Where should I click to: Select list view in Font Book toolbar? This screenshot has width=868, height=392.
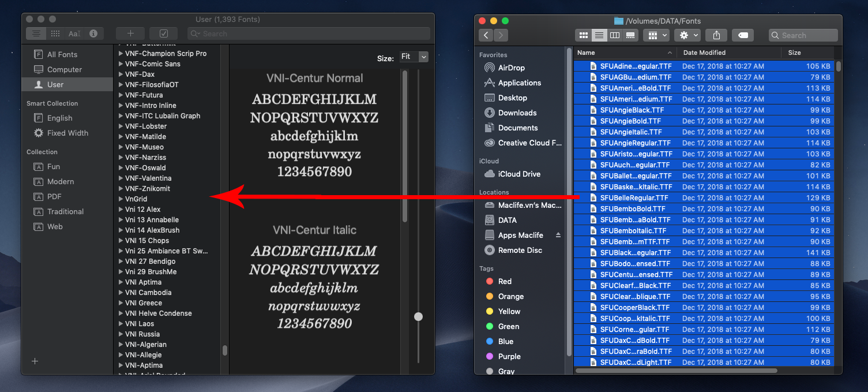(36, 33)
